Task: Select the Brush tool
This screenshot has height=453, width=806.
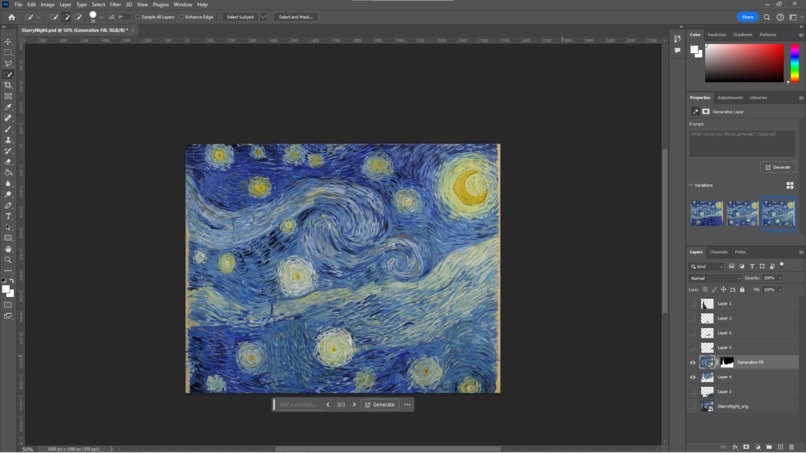Action: (x=8, y=129)
